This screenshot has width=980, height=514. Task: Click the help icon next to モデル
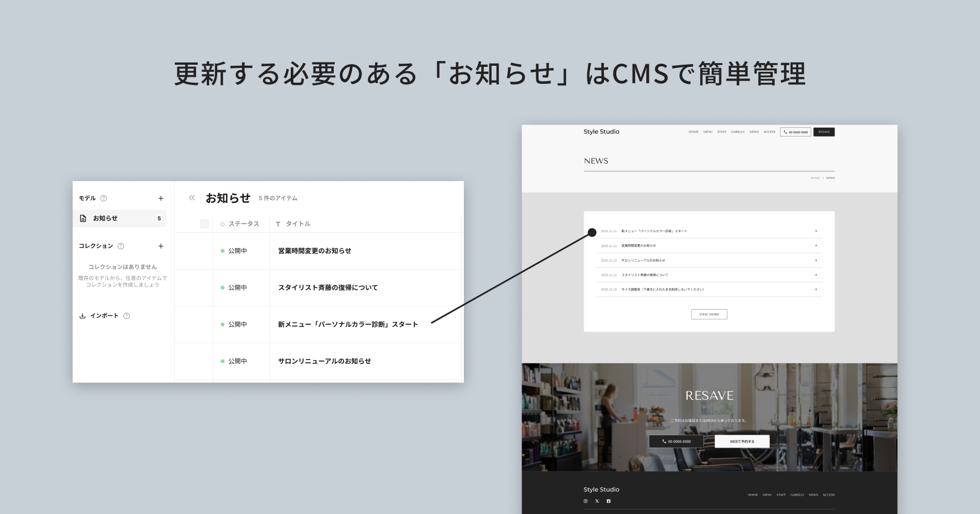103,198
